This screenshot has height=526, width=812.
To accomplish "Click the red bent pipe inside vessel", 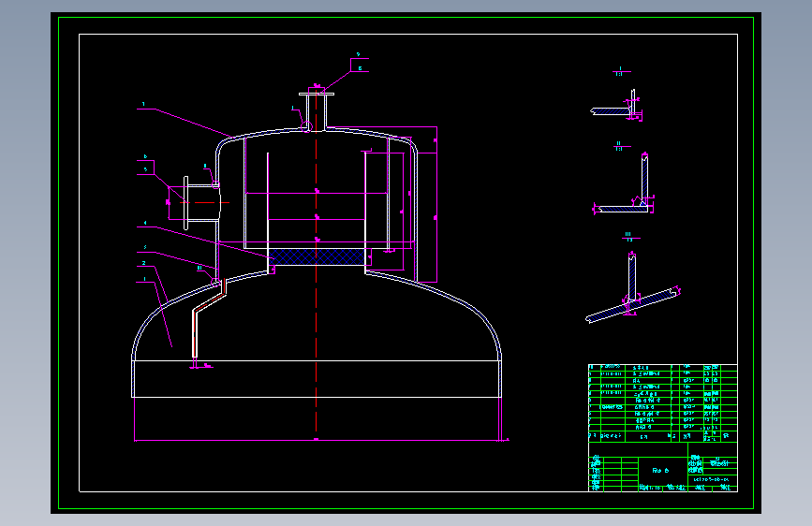I will pos(208,320).
